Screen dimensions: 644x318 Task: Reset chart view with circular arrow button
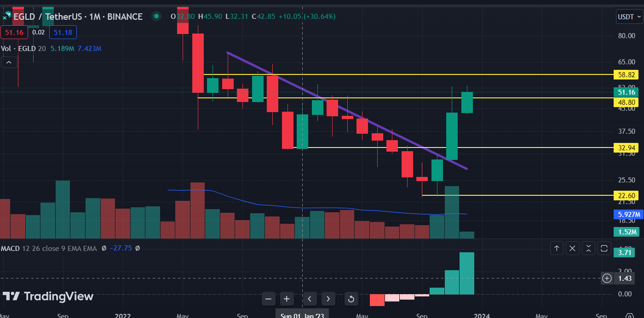click(x=351, y=299)
